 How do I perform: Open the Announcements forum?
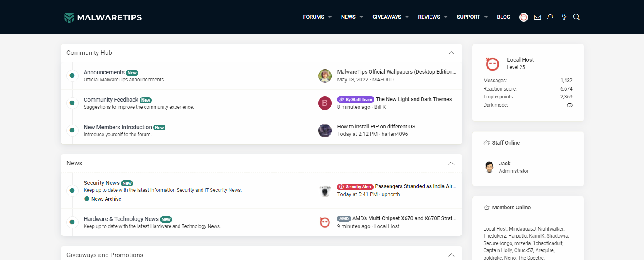coord(104,72)
